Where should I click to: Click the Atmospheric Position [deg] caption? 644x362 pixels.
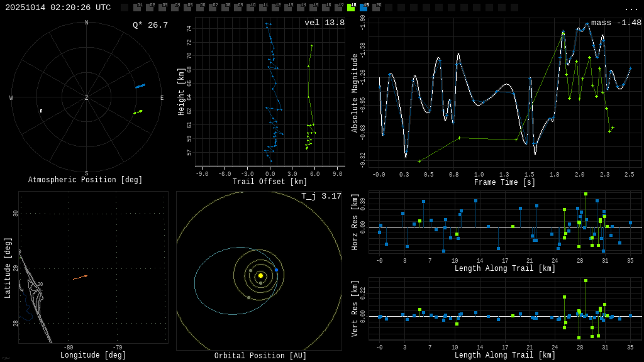click(x=86, y=180)
